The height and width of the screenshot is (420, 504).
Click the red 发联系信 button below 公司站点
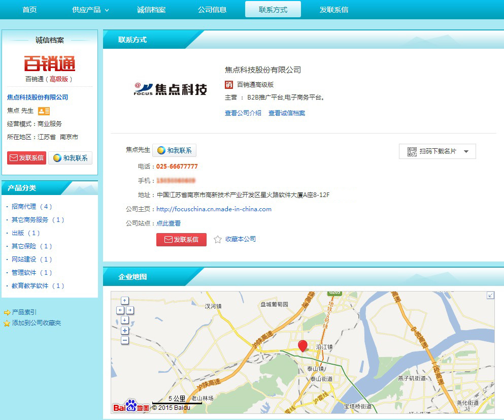[181, 240]
